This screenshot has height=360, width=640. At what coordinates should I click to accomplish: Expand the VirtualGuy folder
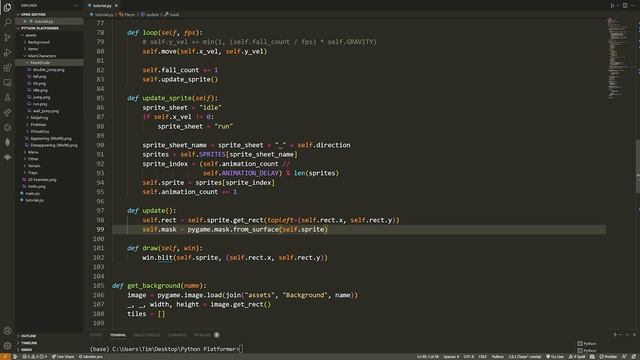[49, 131]
